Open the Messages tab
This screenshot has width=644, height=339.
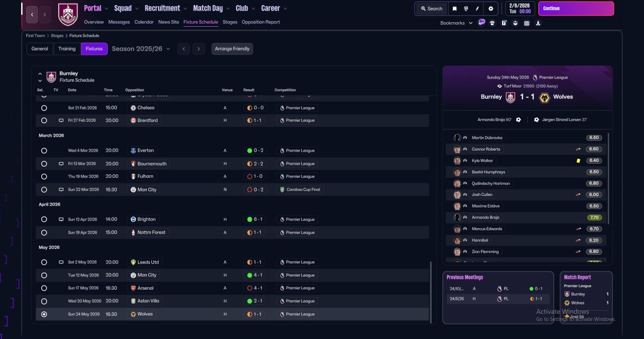pos(119,22)
